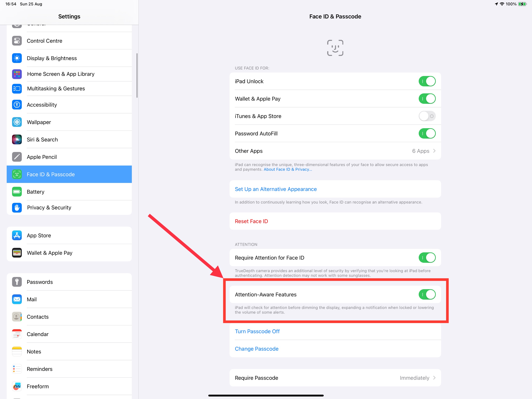This screenshot has width=532, height=399.
Task: Tap the Wallpaper row label
Action: 39,122
